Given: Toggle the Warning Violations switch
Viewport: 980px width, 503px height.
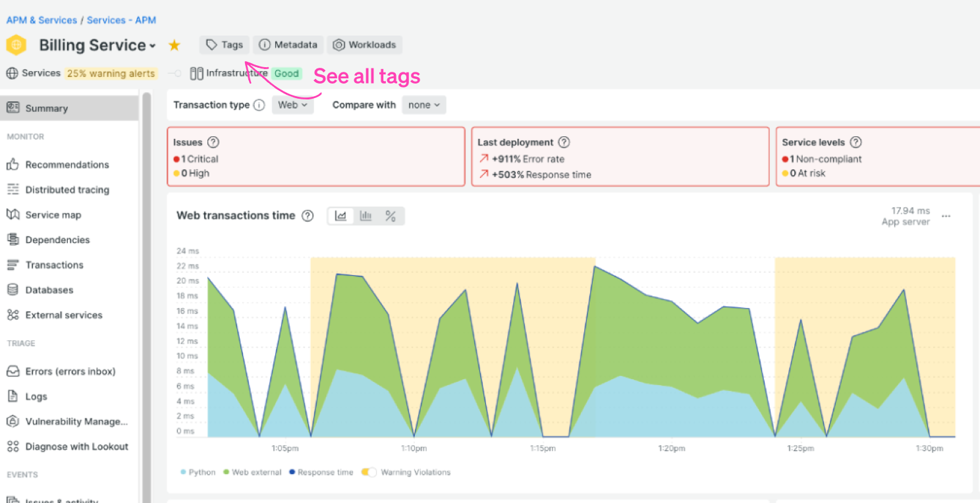Looking at the screenshot, I should [369, 472].
